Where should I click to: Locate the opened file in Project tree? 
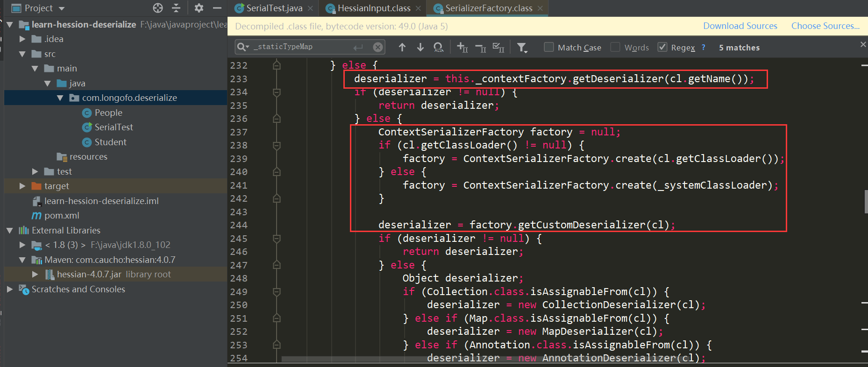pyautogui.click(x=158, y=8)
